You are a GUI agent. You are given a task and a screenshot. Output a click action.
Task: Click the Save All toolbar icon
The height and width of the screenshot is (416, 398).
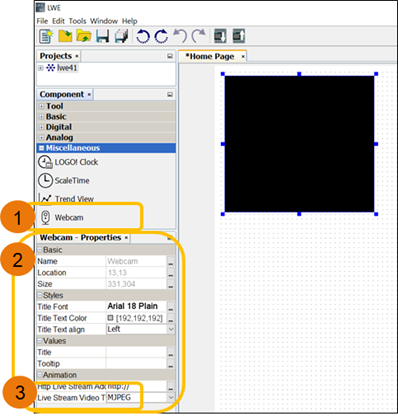click(x=121, y=36)
